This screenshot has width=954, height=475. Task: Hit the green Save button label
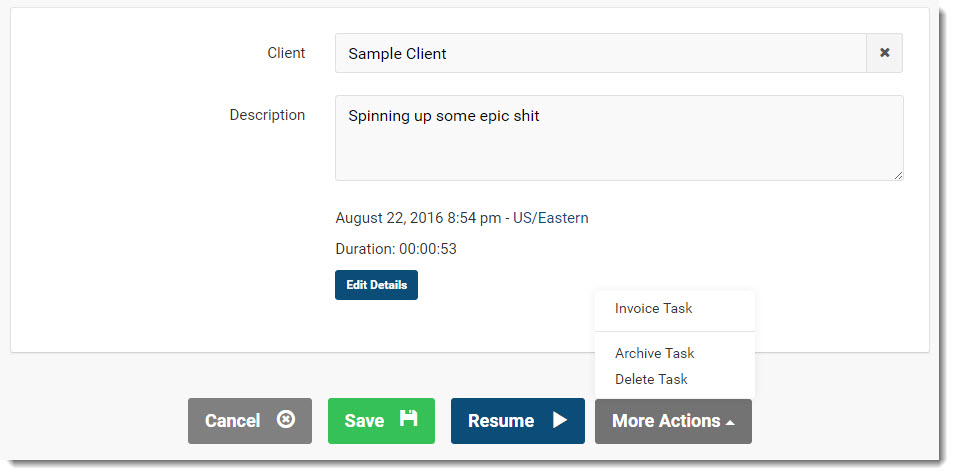pyautogui.click(x=364, y=421)
